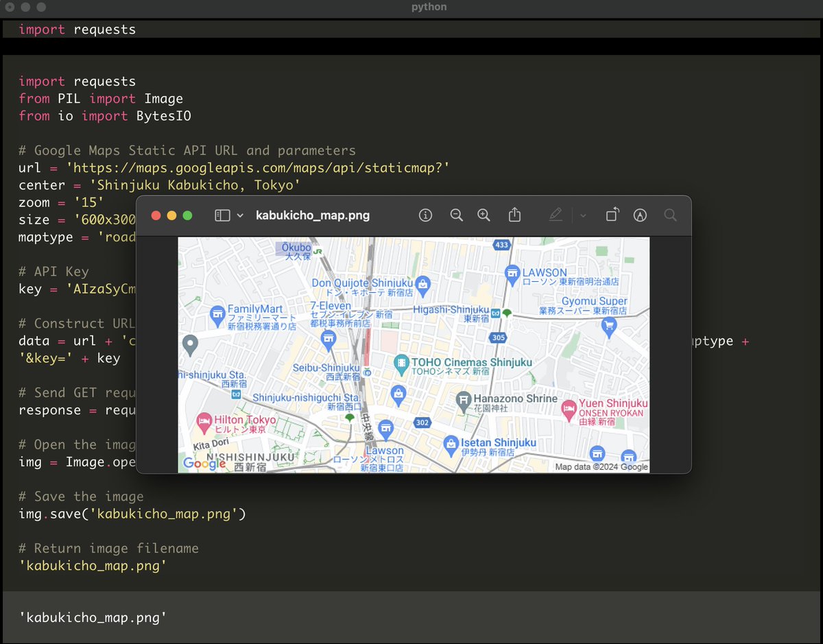Click the Hilton Tokyo hotel pin
This screenshot has height=644, width=823.
203,422
